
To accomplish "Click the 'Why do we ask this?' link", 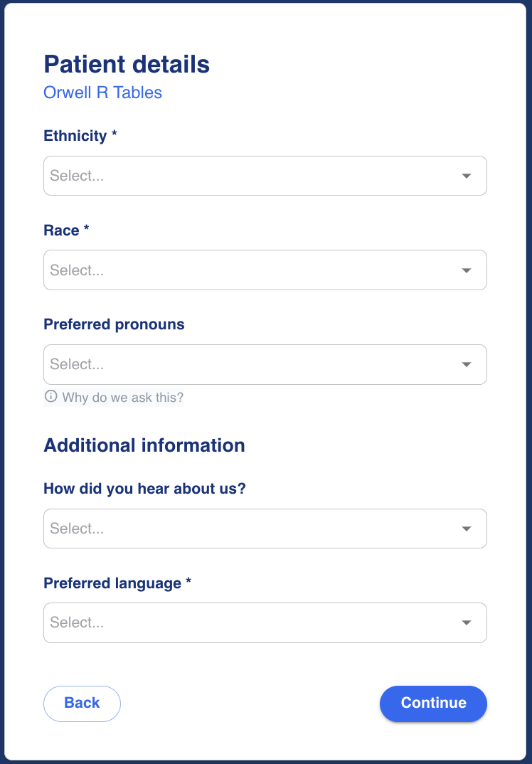I will 122,398.
